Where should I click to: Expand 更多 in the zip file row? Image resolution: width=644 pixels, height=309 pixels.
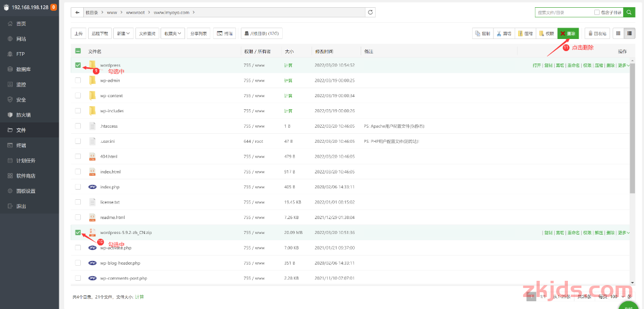624,232
